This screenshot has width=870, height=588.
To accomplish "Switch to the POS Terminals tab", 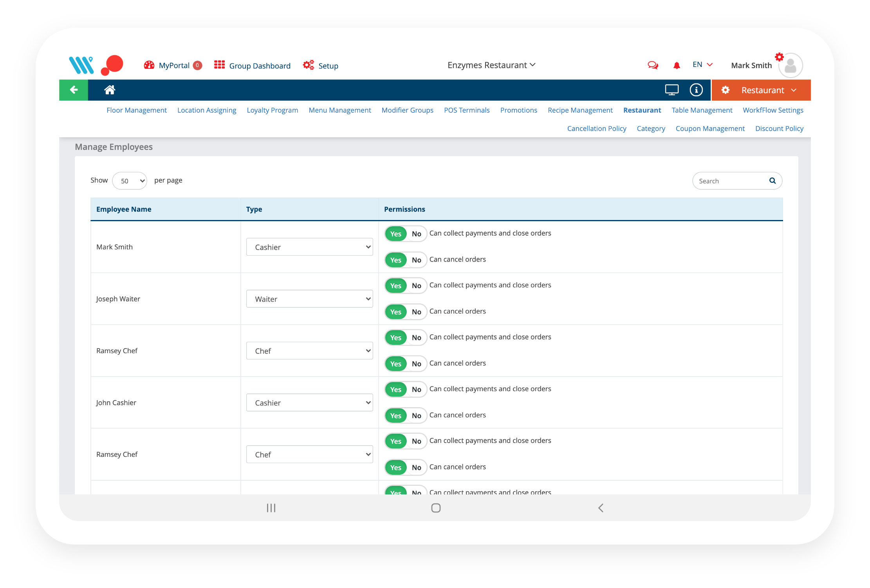I will (466, 110).
